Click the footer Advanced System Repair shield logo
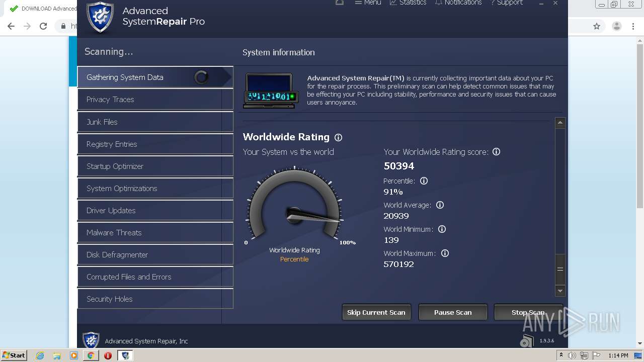The image size is (644, 362). 91,340
